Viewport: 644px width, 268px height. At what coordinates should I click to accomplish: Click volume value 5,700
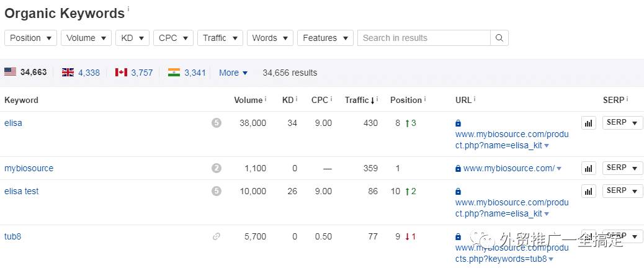click(x=255, y=236)
